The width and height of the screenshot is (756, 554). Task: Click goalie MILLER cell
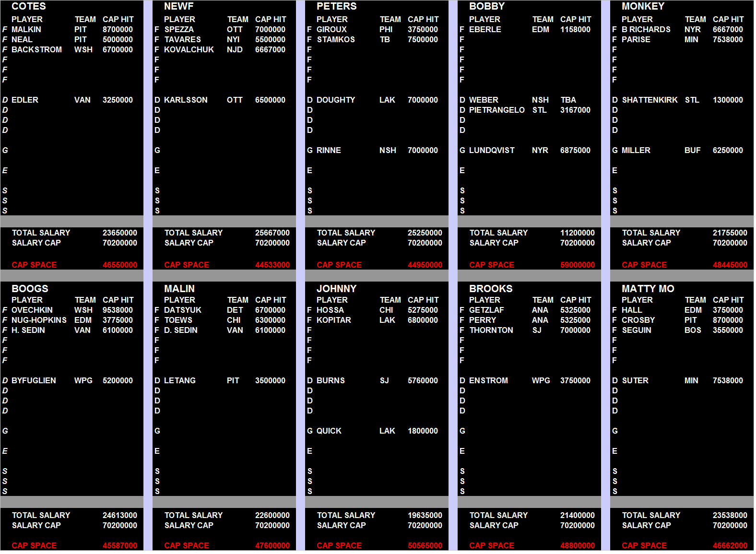click(x=636, y=150)
